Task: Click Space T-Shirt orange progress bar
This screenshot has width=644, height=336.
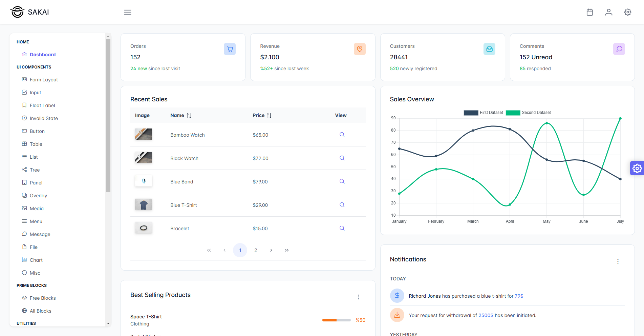Action: [x=329, y=320]
